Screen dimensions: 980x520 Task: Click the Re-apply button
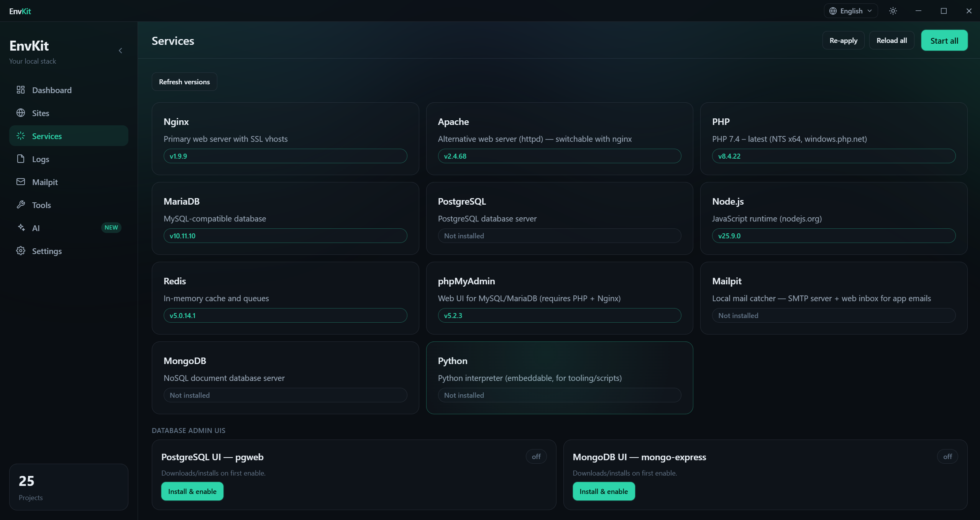(x=843, y=40)
